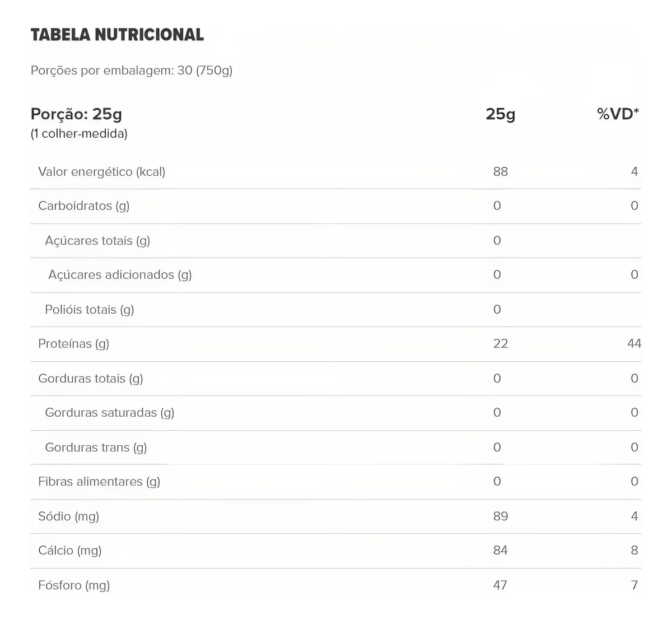
Task: Click the Cálcio (mg) row label
Action: tap(70, 551)
